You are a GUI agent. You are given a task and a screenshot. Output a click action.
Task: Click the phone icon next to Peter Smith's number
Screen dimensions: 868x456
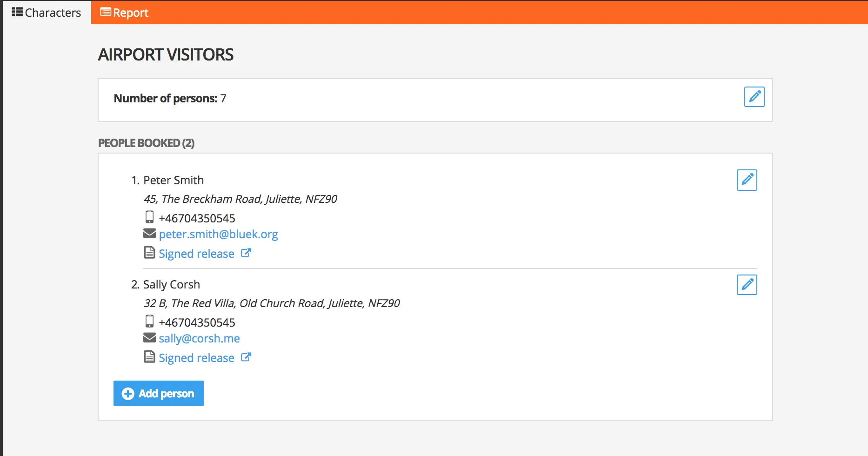[x=149, y=217]
